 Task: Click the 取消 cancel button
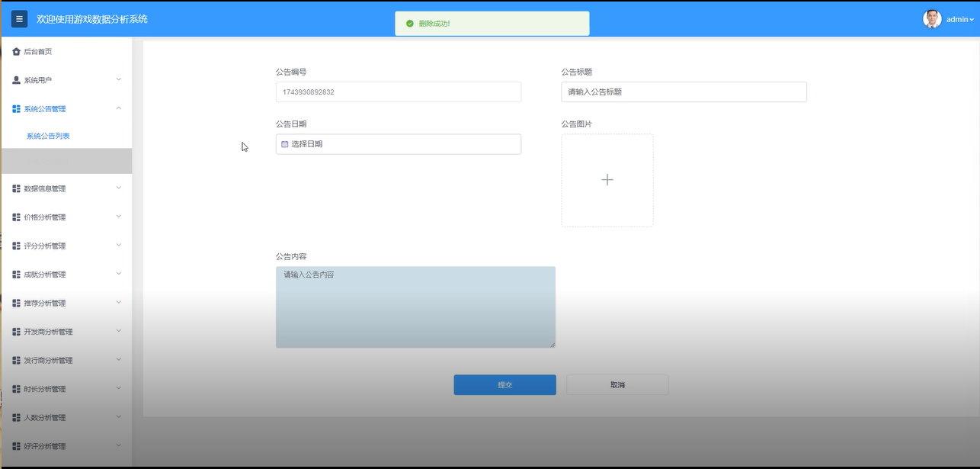pyautogui.click(x=617, y=384)
